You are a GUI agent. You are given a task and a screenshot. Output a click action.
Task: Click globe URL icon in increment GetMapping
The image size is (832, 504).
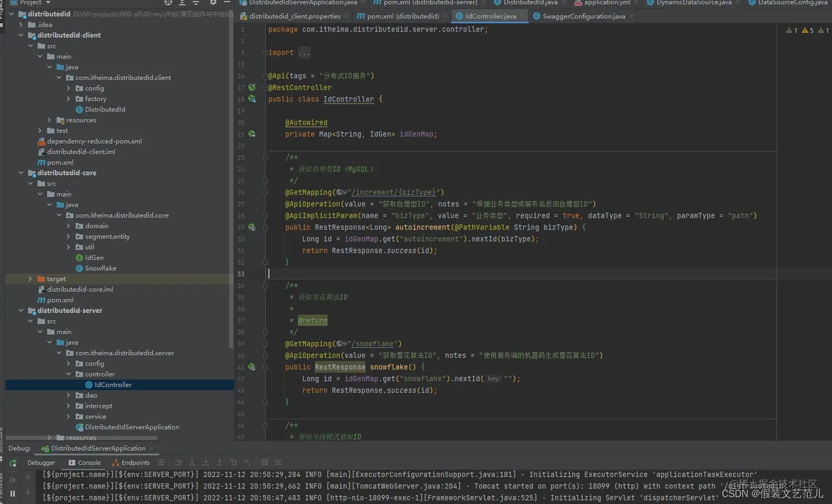[341, 193]
